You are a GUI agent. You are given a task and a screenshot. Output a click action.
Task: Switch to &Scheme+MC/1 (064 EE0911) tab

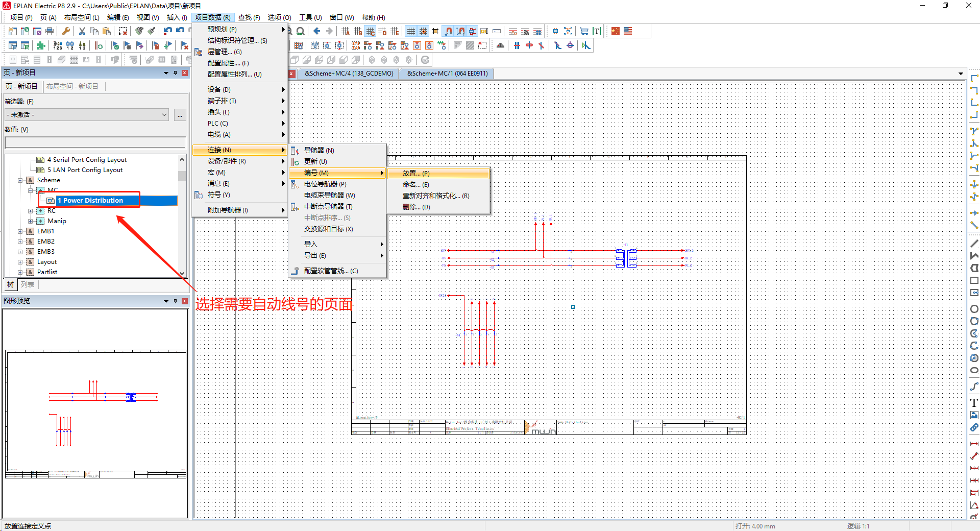(447, 74)
